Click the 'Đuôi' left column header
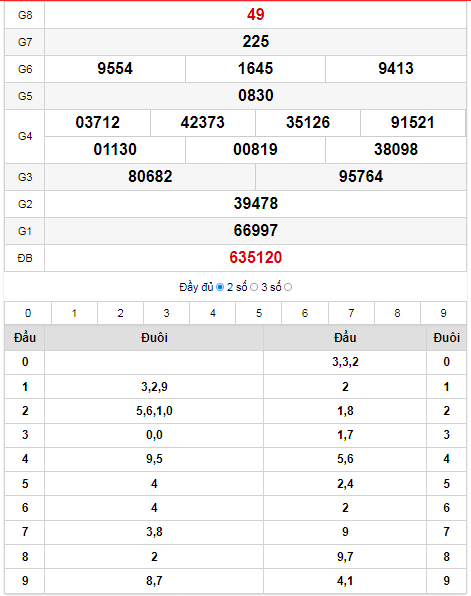Image resolution: width=471 pixels, height=596 pixels. click(x=154, y=338)
